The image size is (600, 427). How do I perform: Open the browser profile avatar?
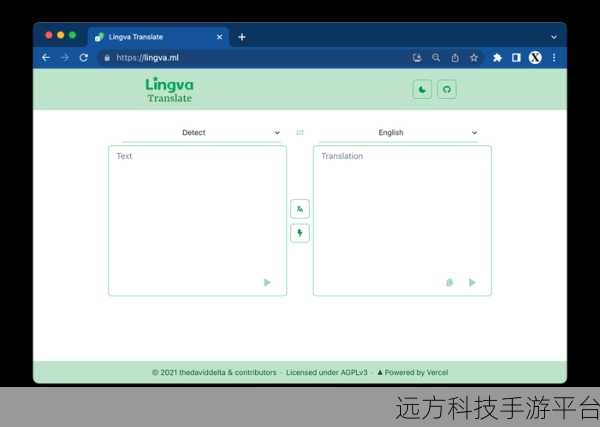click(535, 58)
